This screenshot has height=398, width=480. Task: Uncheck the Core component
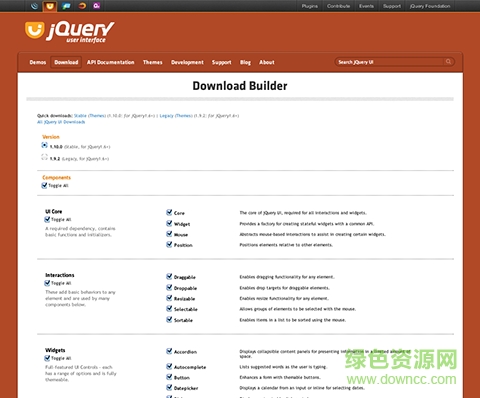click(169, 212)
